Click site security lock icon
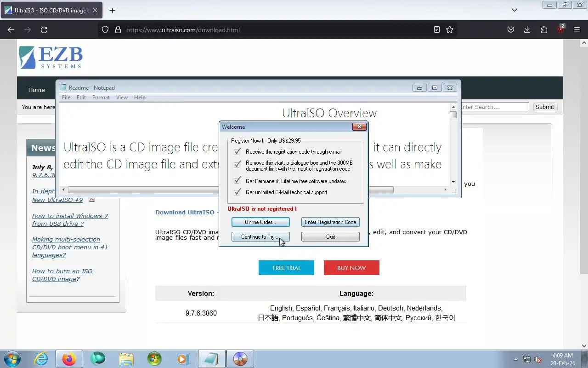The height and width of the screenshot is (368, 588). (118, 30)
